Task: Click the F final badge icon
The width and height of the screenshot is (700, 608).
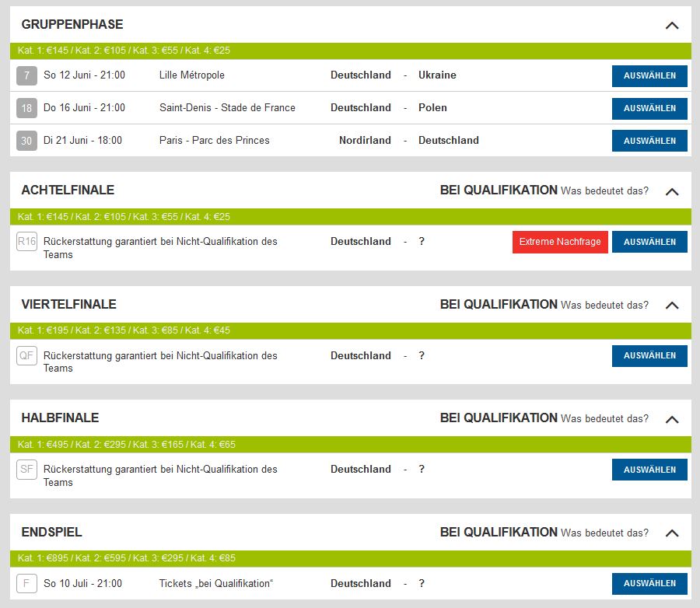Action: tap(27, 584)
